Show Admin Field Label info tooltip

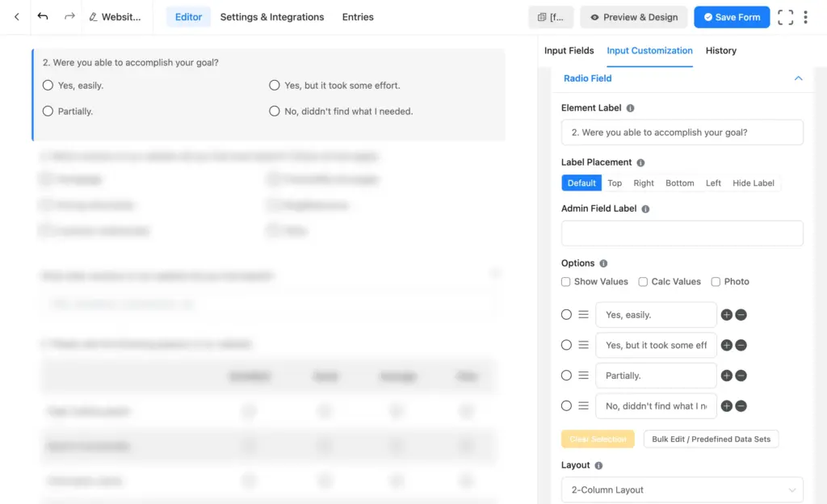pyautogui.click(x=645, y=208)
